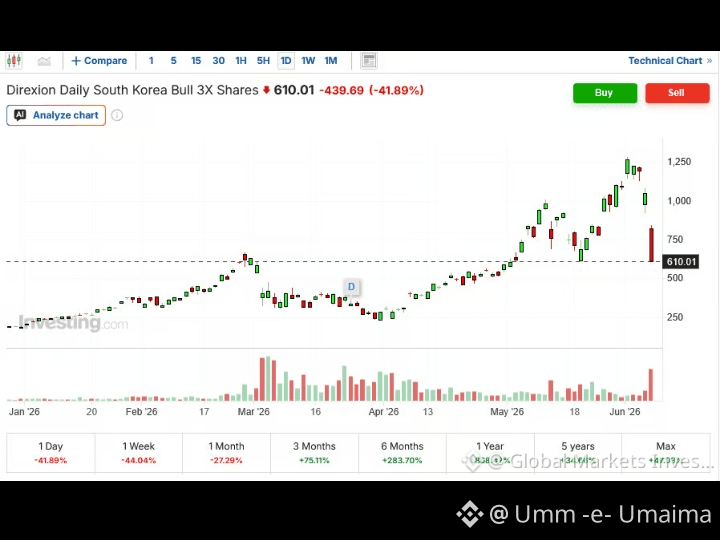Select the 1 Month performance range
The width and height of the screenshot is (720, 540).
(x=226, y=453)
